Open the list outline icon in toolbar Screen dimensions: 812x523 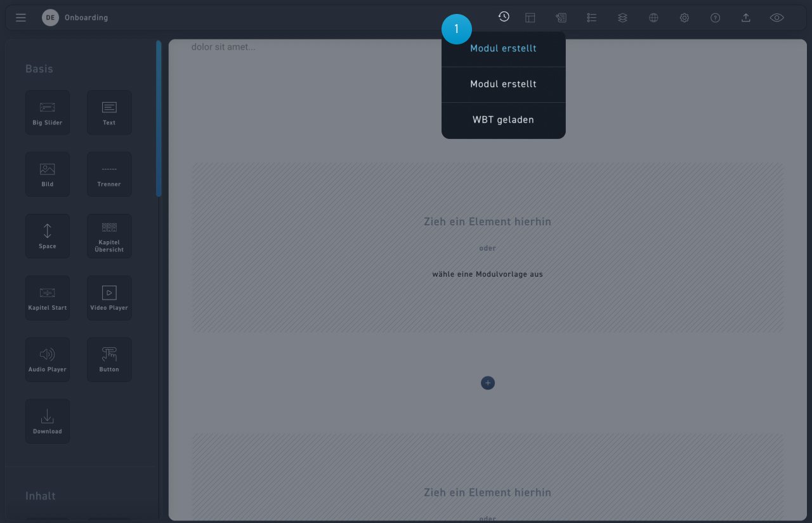click(591, 18)
